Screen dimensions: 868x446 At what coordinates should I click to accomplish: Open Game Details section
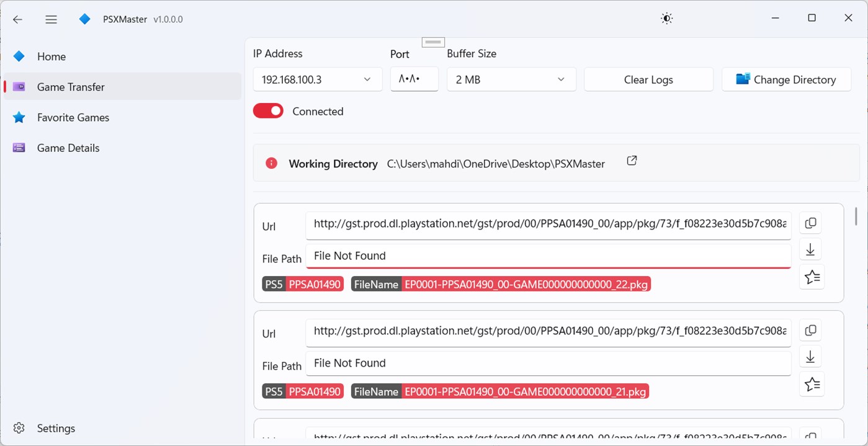point(122,148)
